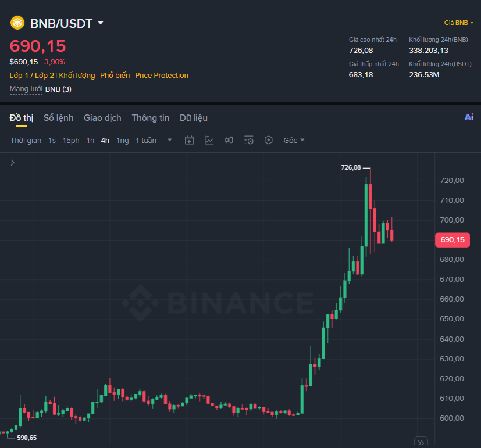Screen dimensions: 481x448
Task: Open the candlestick chart type icon
Action: pyautogui.click(x=229, y=140)
